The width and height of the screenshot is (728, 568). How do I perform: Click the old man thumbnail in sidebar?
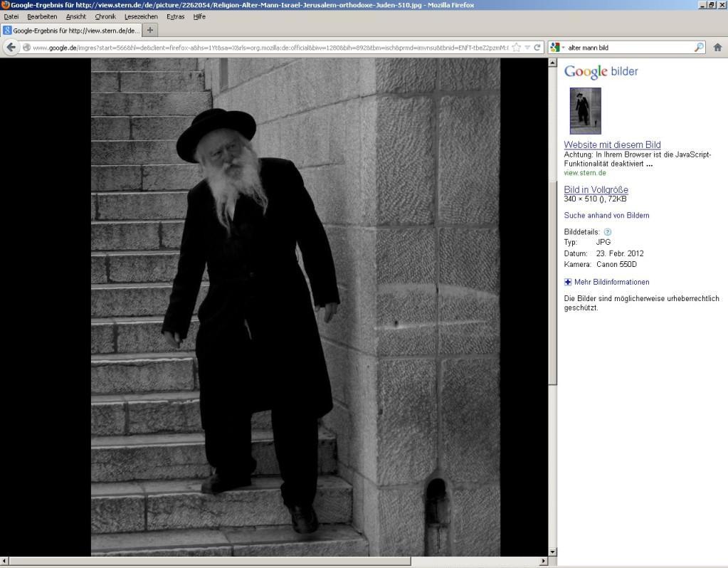[x=585, y=111]
